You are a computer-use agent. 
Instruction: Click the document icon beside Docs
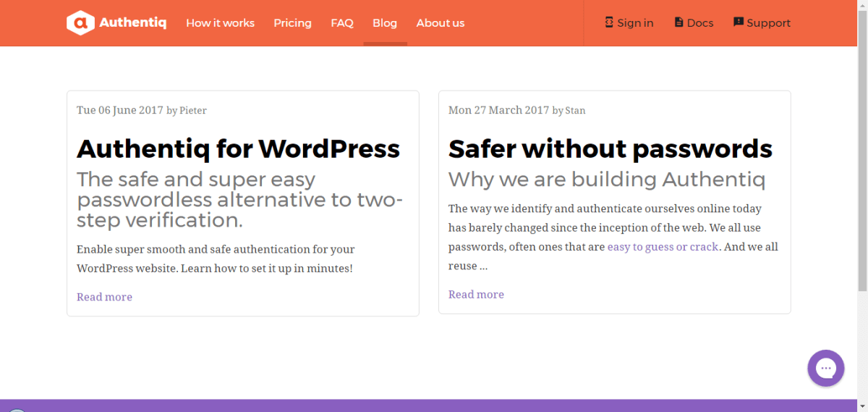click(678, 22)
